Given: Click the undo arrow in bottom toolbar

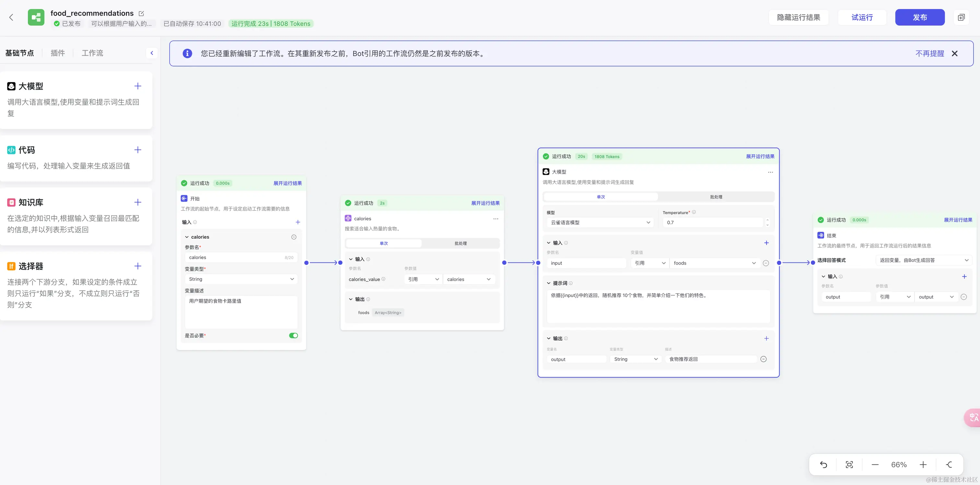Looking at the screenshot, I should [823, 465].
